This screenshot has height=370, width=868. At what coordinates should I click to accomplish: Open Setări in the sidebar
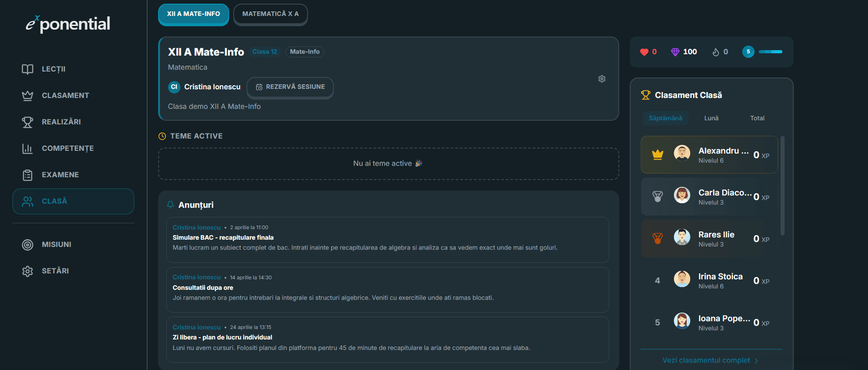(73, 271)
